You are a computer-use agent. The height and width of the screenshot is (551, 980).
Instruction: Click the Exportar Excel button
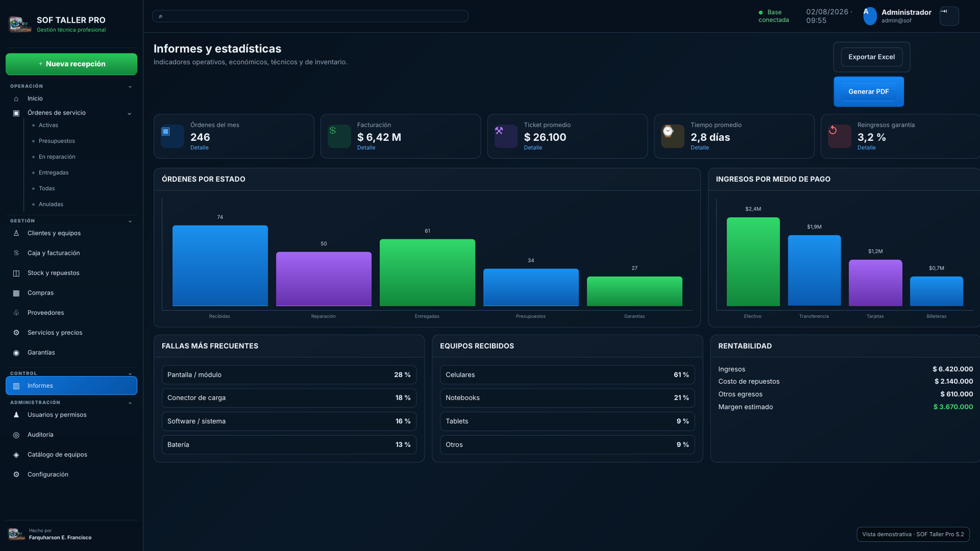[871, 57]
